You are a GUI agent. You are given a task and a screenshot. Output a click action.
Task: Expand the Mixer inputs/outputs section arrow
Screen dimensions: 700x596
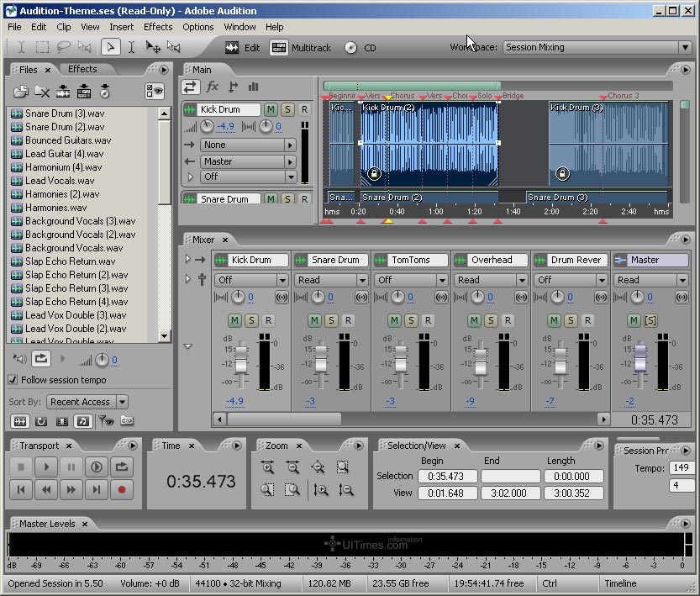click(188, 260)
